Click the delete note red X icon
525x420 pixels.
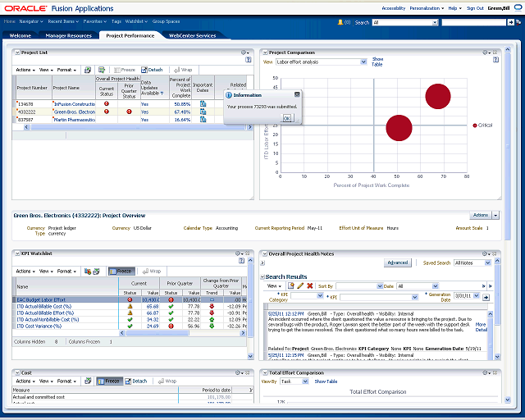pyautogui.click(x=309, y=285)
